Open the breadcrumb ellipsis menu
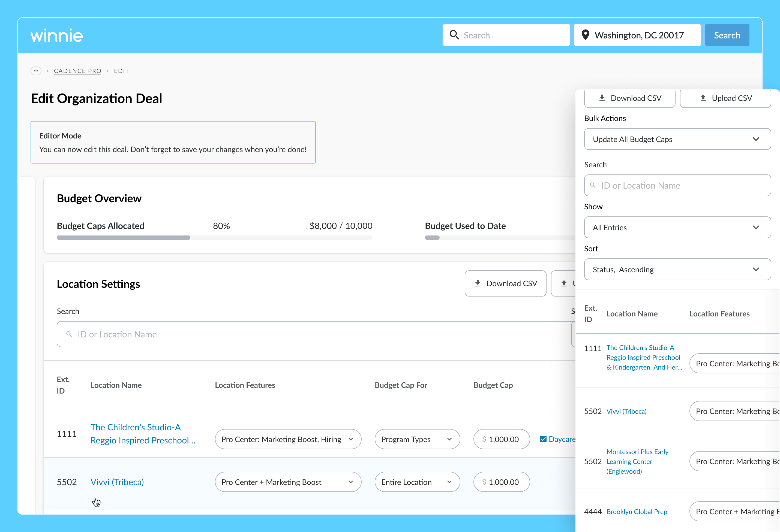The width and height of the screenshot is (780, 532). (36, 71)
